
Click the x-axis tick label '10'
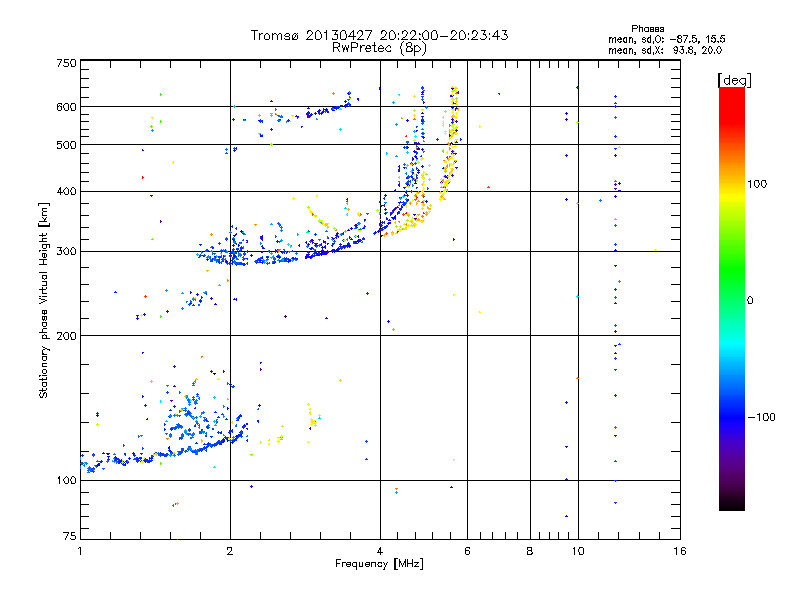coord(578,551)
